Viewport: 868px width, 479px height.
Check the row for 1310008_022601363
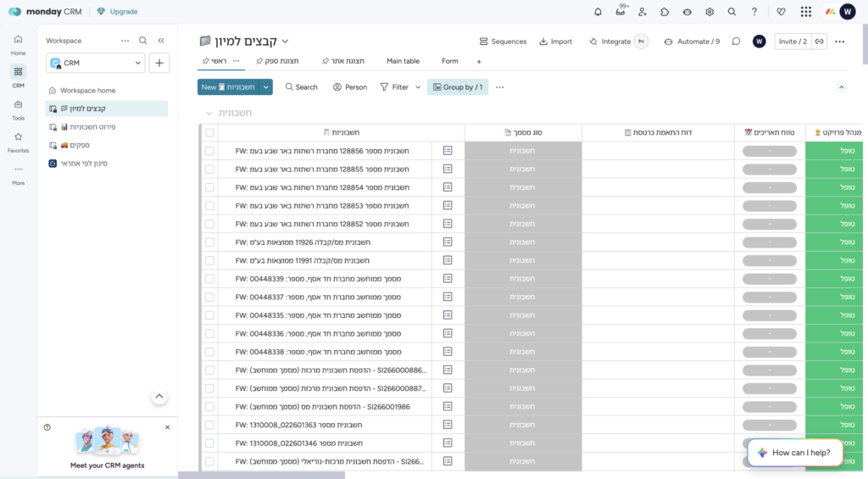210,425
